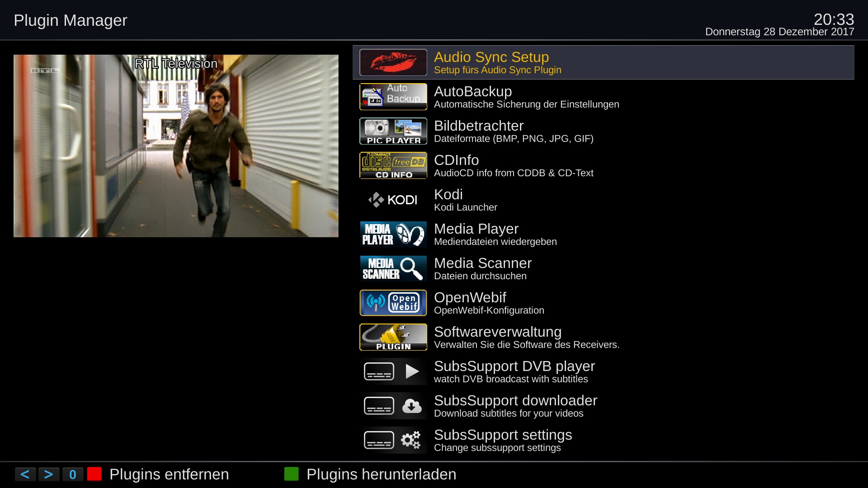Click 'Setup fürs Audio Sync Plugin' description

point(498,70)
